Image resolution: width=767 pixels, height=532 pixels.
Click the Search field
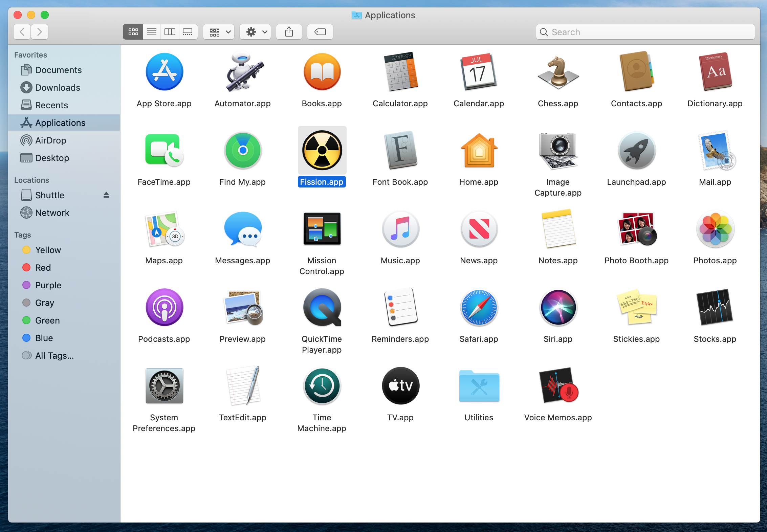(645, 32)
